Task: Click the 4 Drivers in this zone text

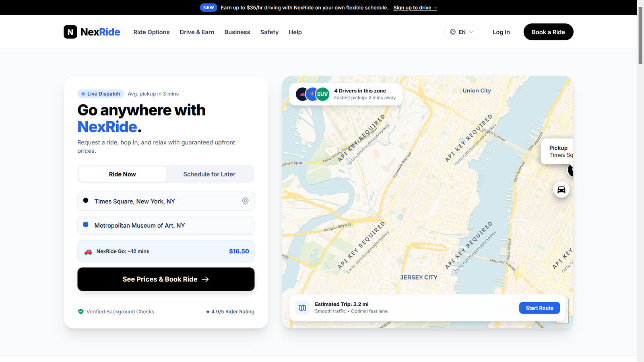Action: [360, 91]
